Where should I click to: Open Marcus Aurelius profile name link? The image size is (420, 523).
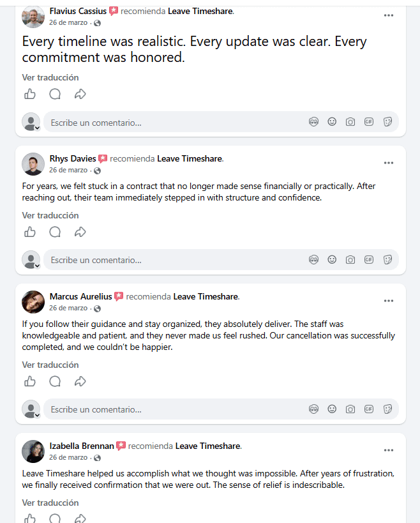pyautogui.click(x=80, y=296)
